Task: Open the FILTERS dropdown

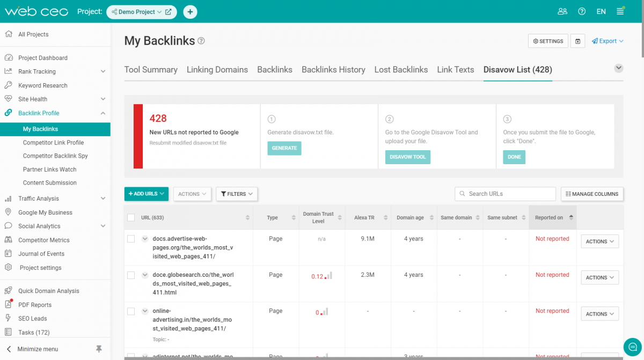Action: pyautogui.click(x=237, y=194)
